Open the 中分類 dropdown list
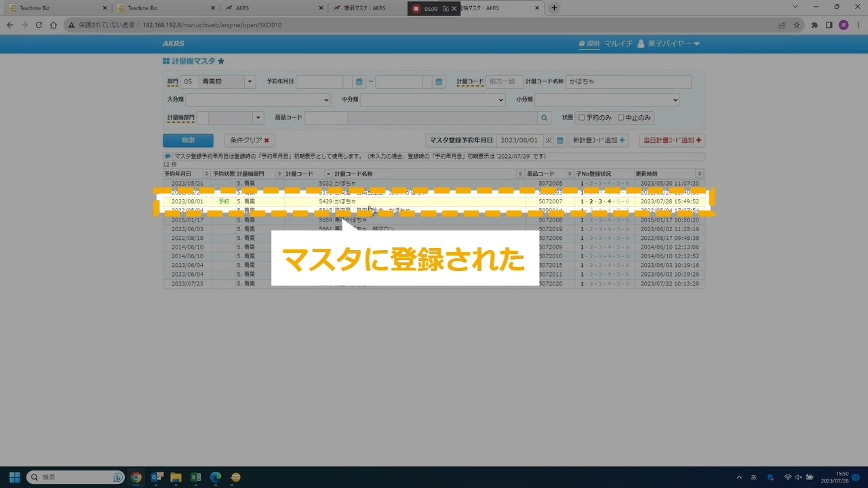The width and height of the screenshot is (868, 488). pyautogui.click(x=433, y=100)
